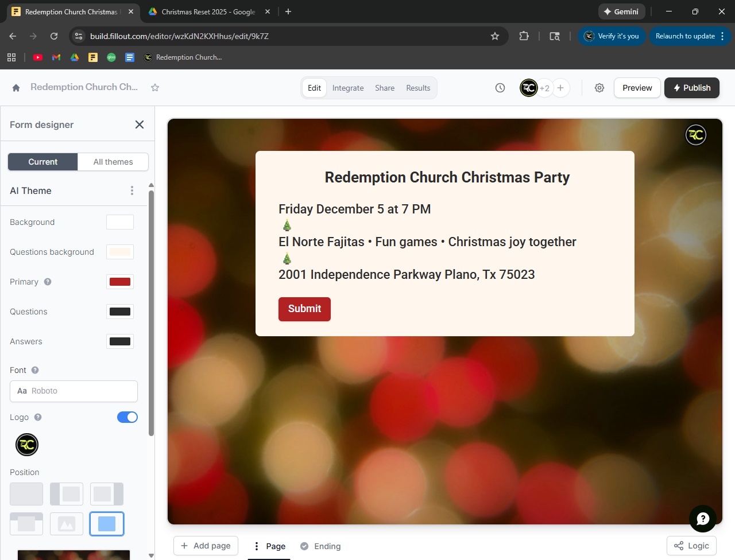
Task: Switch to All themes
Action: [x=113, y=162]
